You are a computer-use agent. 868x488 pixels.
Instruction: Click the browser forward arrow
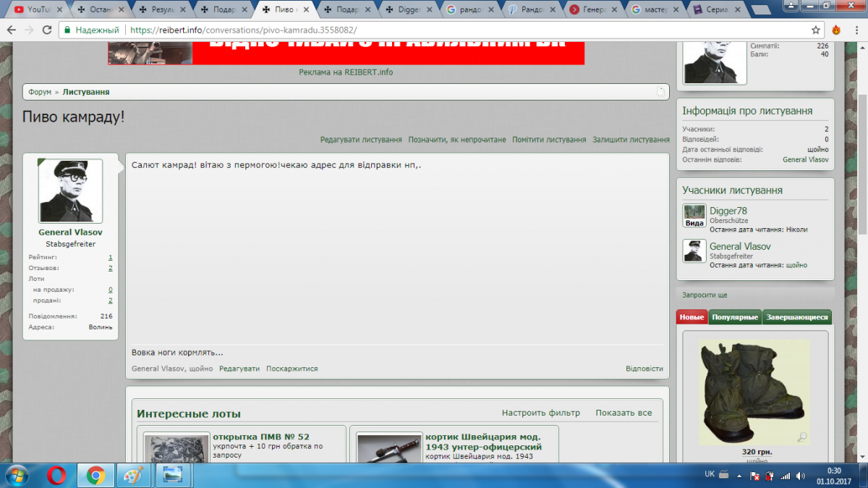[x=29, y=30]
